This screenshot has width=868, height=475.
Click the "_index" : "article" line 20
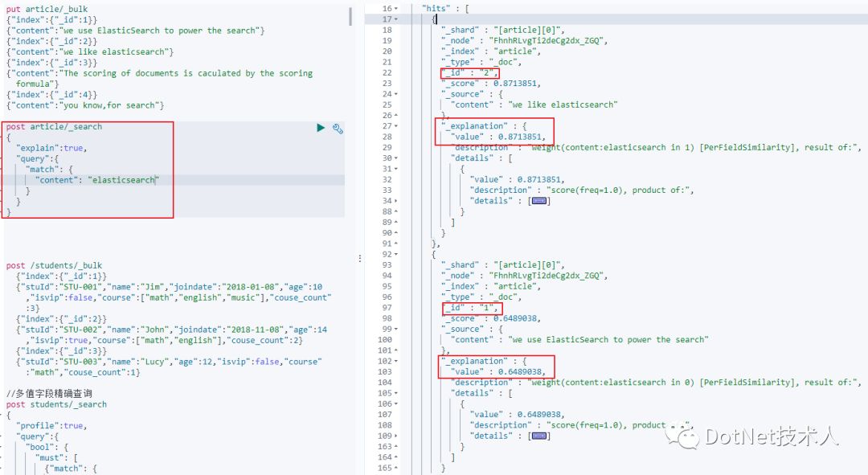[491, 51]
